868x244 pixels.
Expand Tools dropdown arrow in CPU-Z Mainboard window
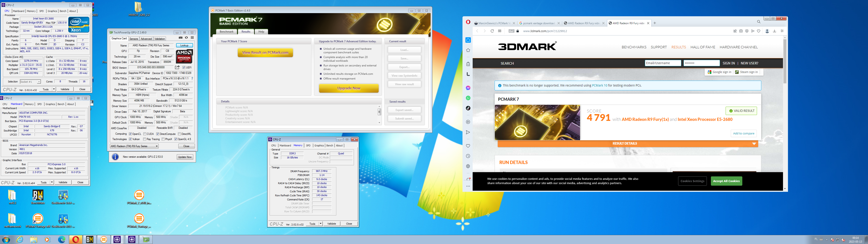click(x=52, y=182)
